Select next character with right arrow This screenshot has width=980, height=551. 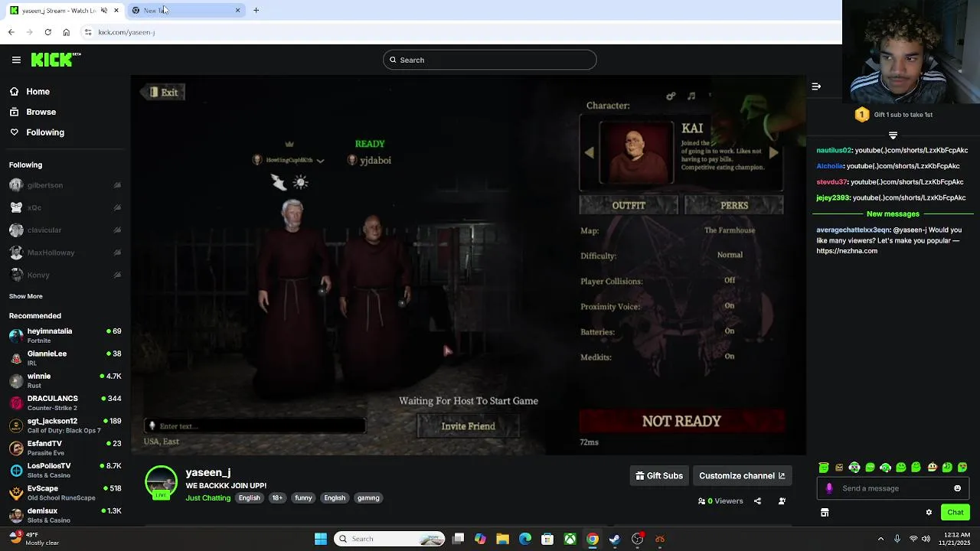(x=773, y=153)
